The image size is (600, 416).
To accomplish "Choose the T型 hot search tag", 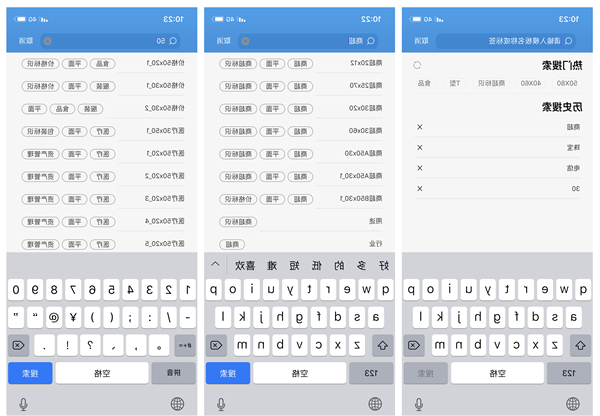I will (x=455, y=83).
